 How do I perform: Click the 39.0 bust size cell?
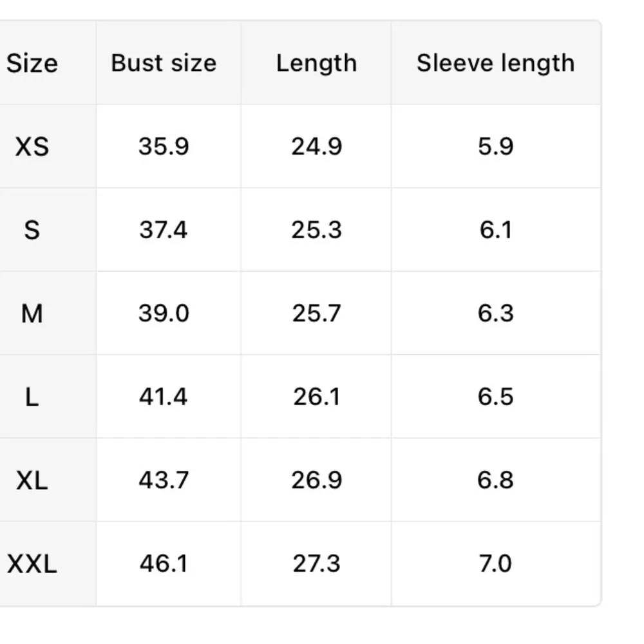click(164, 314)
